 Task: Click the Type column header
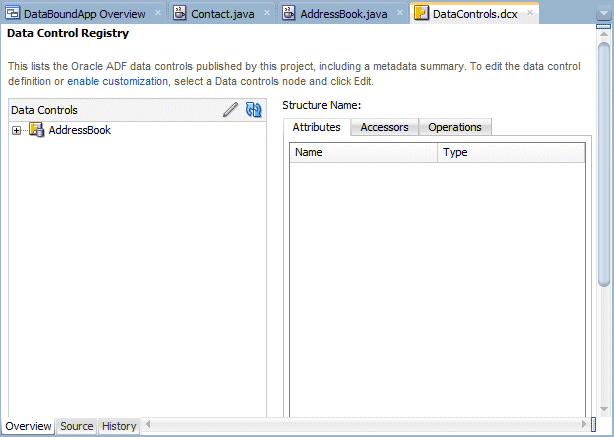click(x=511, y=152)
